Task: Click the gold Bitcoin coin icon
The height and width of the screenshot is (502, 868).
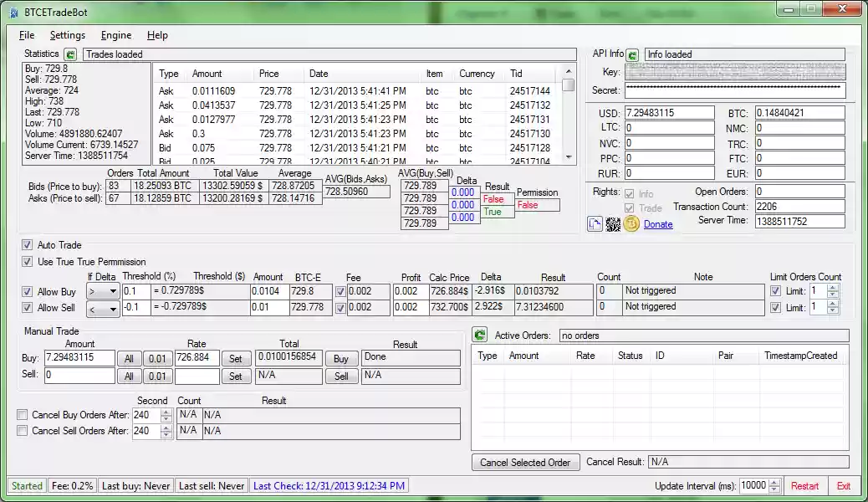Action: point(631,224)
